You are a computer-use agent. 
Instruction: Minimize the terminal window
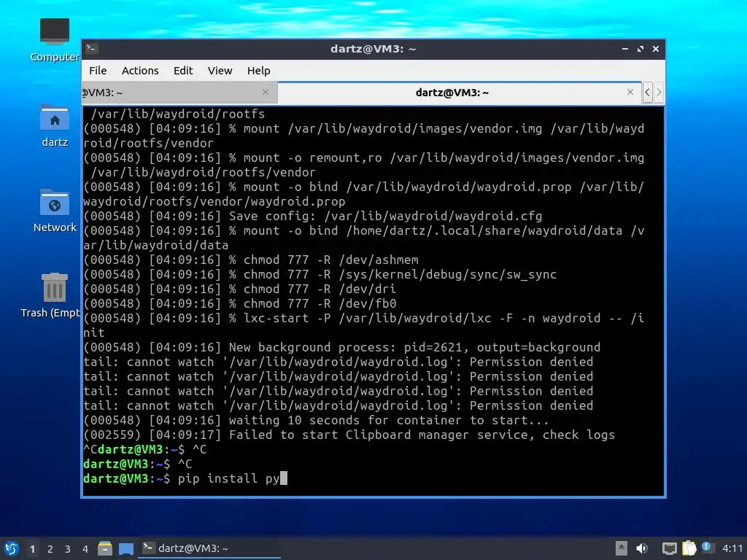tap(625, 49)
